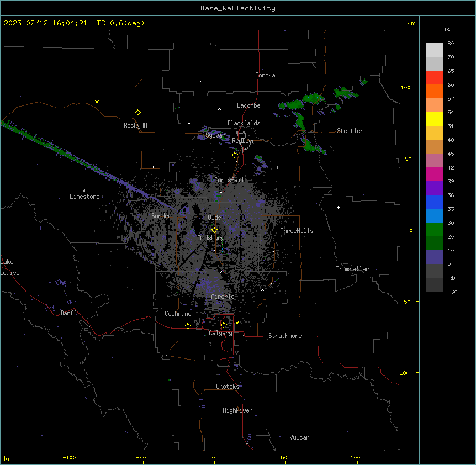Click the legend value -30
This screenshot has width=476, height=465.
point(452,292)
